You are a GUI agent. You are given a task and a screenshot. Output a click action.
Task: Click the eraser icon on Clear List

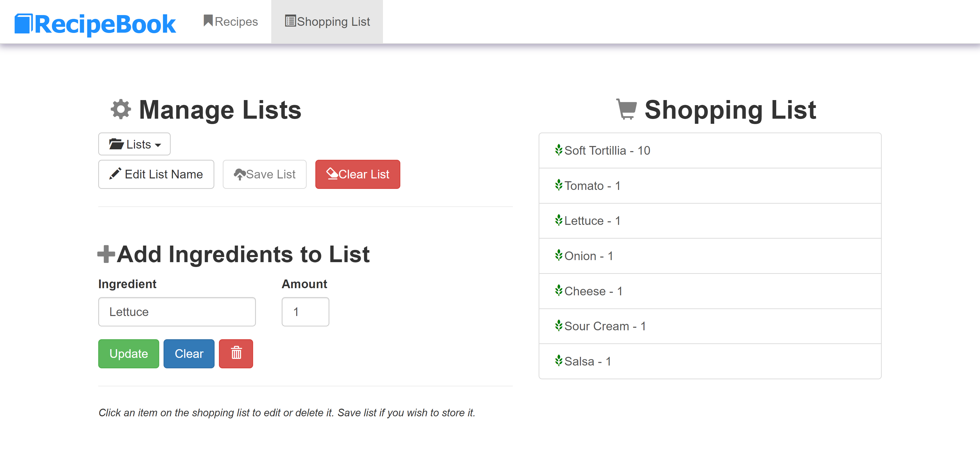coord(332,174)
